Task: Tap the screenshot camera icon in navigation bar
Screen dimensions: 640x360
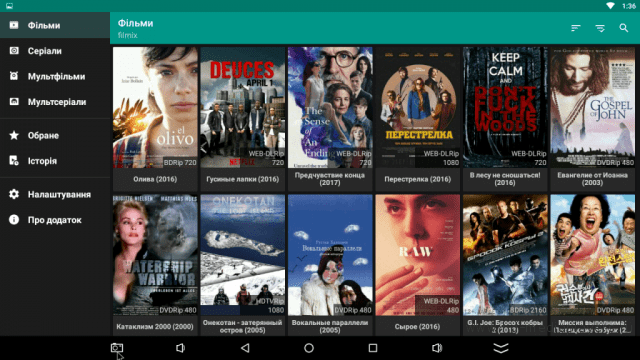Action: tap(117, 348)
